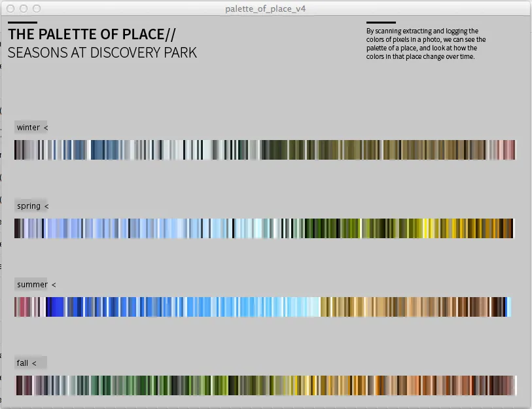
Task: Click the spring season button
Action: [x=31, y=205]
